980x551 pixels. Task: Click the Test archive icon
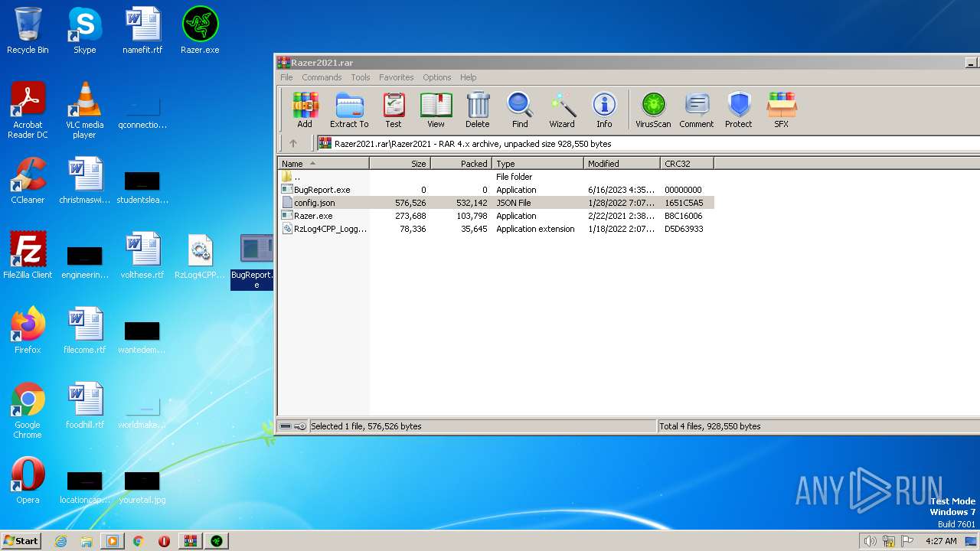[394, 109]
